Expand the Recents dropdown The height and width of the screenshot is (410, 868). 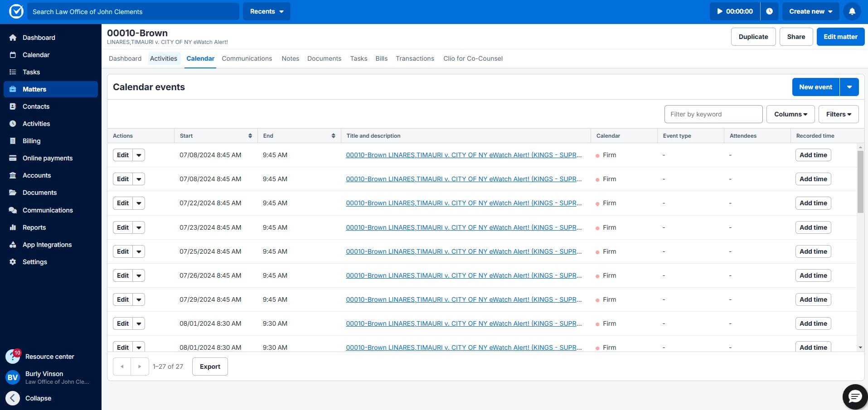point(267,11)
